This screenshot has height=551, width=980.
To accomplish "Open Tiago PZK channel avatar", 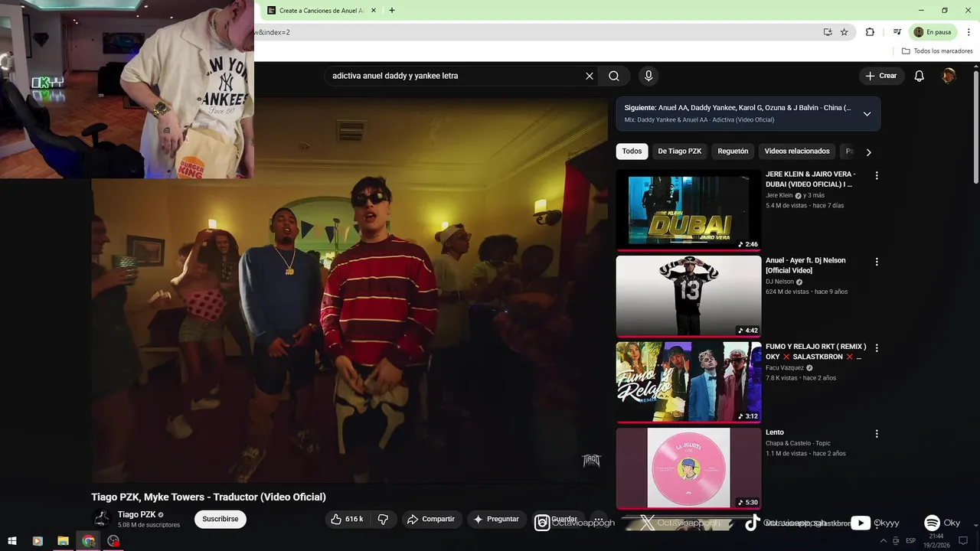I will pos(101,519).
